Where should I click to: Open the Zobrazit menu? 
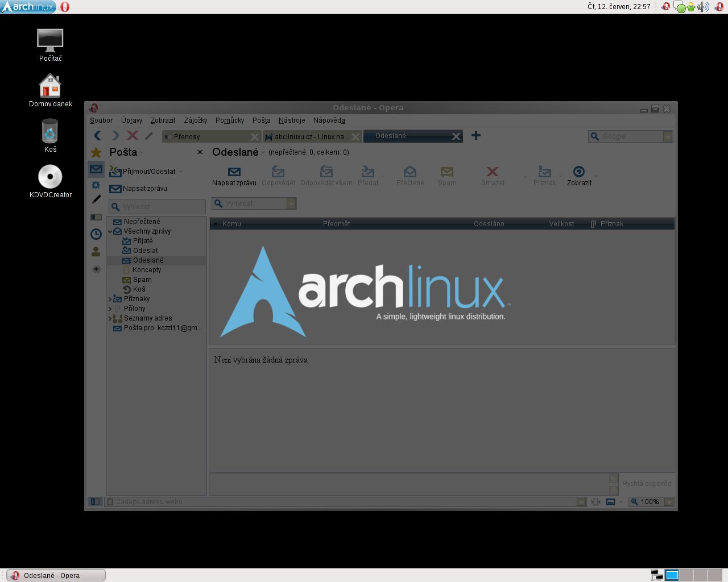coord(163,120)
